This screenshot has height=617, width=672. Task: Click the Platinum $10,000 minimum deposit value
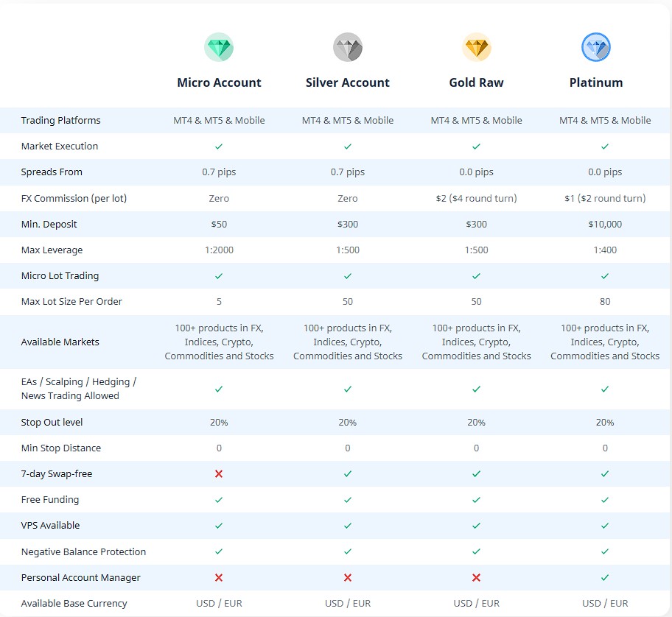(605, 225)
